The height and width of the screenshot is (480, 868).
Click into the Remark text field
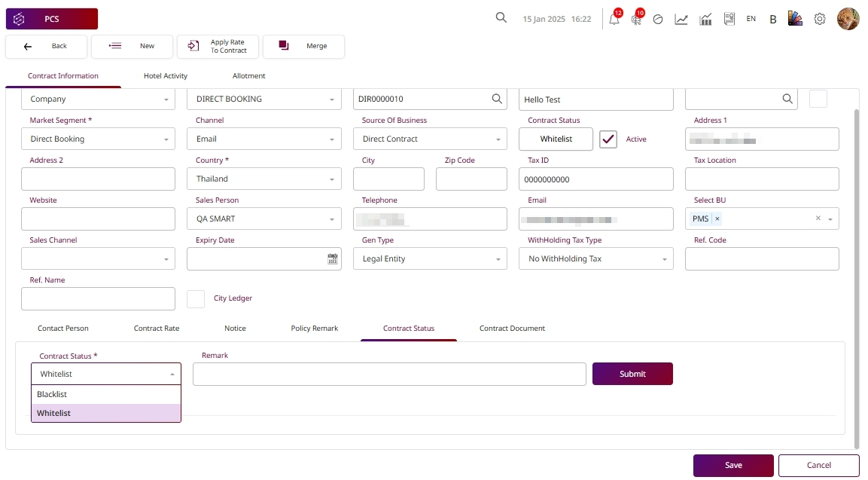coord(389,374)
